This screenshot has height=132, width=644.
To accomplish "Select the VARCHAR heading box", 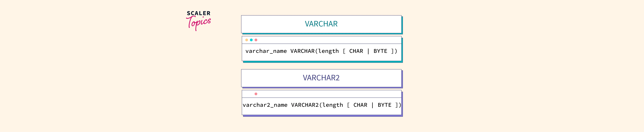I will [x=321, y=24].
